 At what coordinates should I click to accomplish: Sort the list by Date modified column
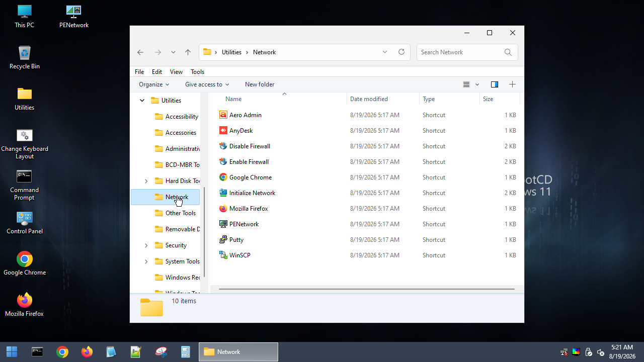pos(383,99)
